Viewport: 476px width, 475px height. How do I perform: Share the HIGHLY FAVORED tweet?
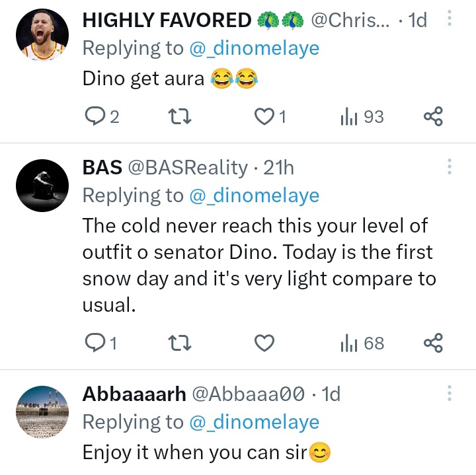pyautogui.click(x=433, y=117)
